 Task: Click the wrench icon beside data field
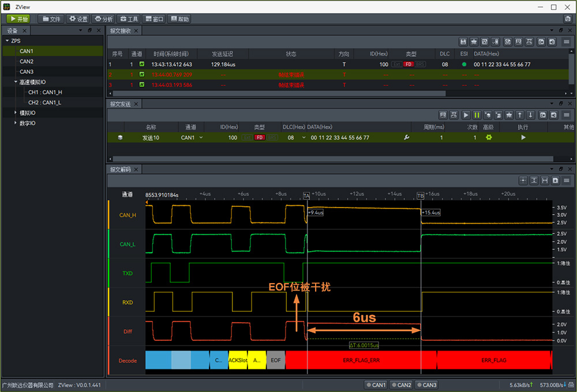[x=406, y=138]
